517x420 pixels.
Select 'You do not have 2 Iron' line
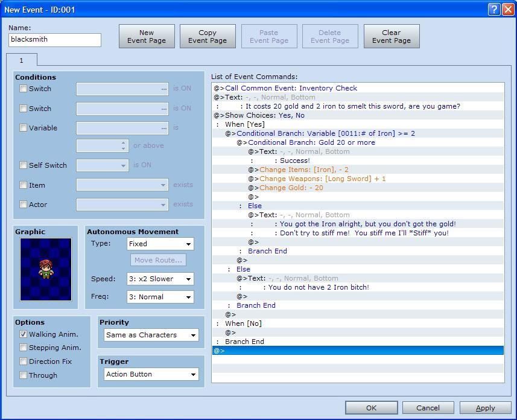click(358, 287)
